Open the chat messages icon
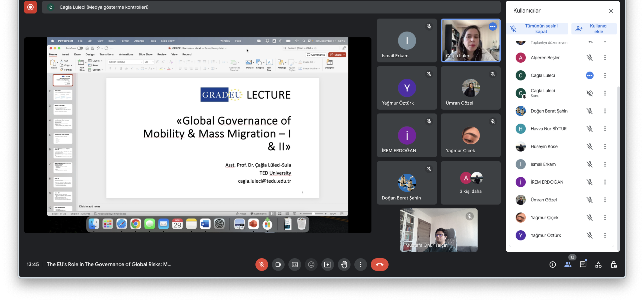The width and height of the screenshot is (644, 302). click(583, 264)
